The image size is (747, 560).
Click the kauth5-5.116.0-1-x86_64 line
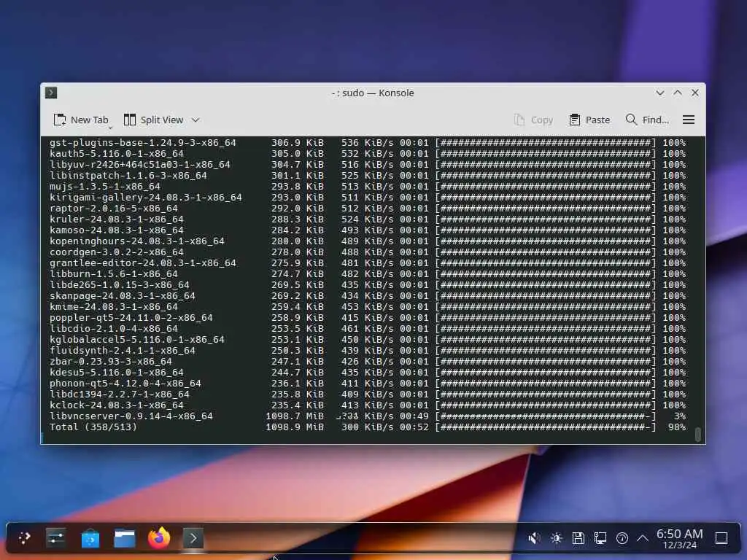(368, 153)
